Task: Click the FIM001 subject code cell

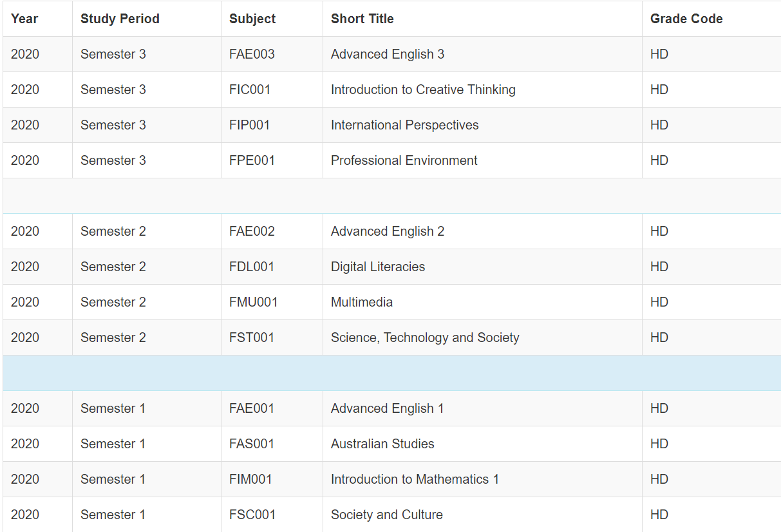Action: coord(250,479)
